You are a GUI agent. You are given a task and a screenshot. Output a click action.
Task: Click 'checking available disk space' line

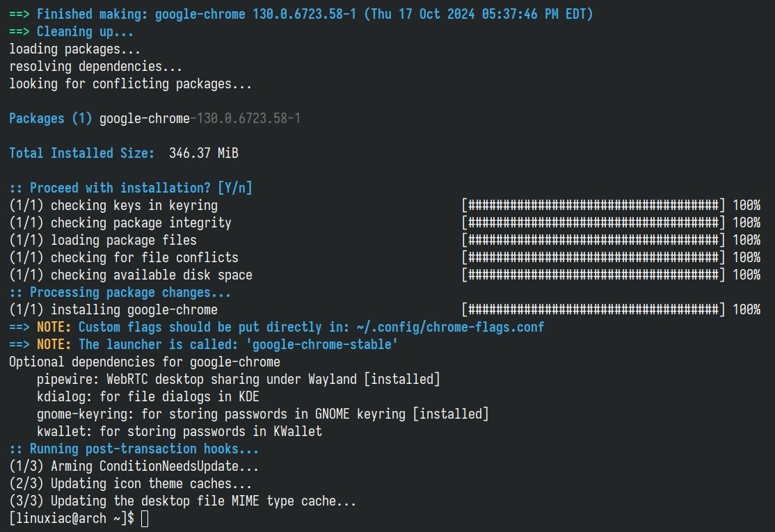click(x=131, y=275)
